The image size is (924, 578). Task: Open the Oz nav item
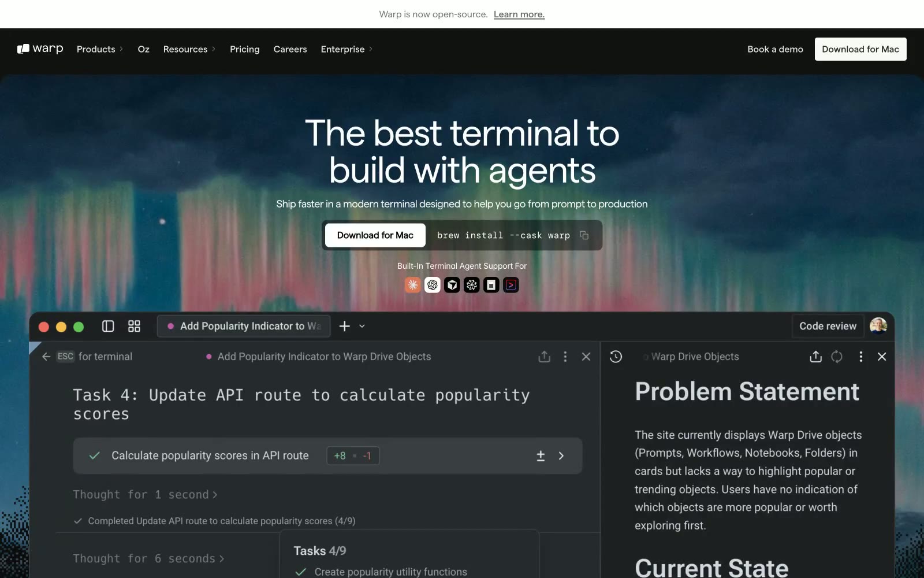tap(144, 49)
